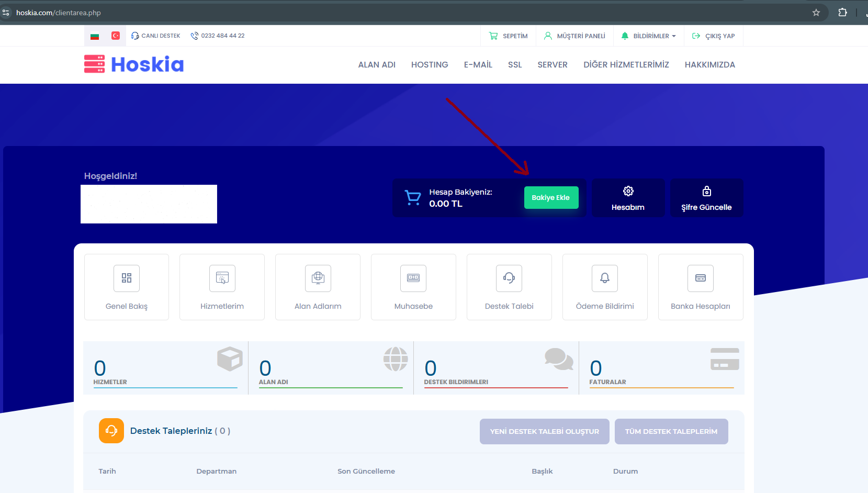Click the Ödeme Bildirimi bell tile
Viewport: 868px width, 493px height.
(x=605, y=287)
